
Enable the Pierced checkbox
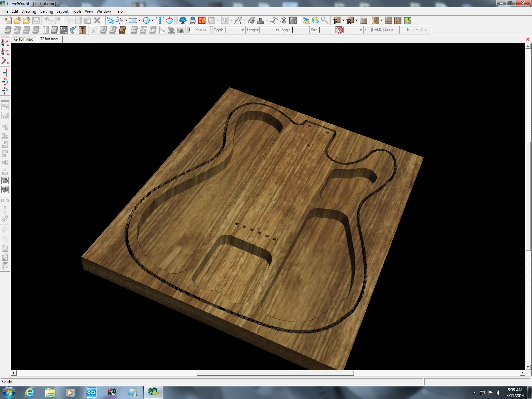[191, 30]
